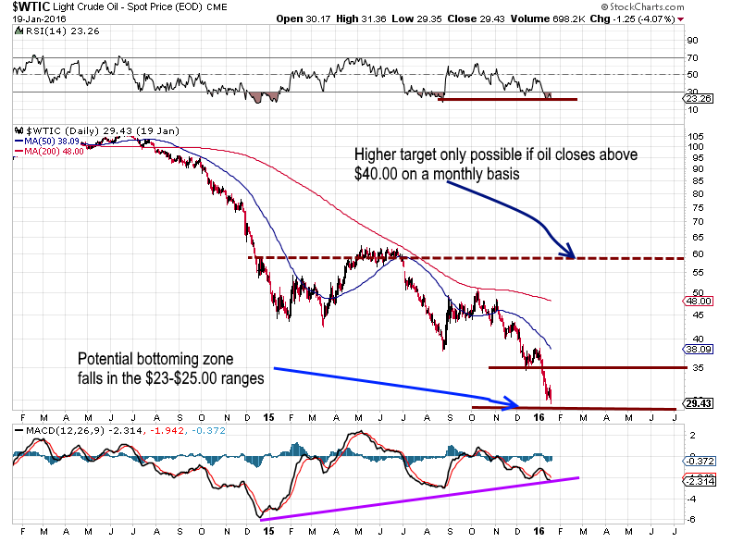756x555 pixels.
Task: Click the candlestick icon beside $WTIC (Daily)
Action: [x=19, y=130]
